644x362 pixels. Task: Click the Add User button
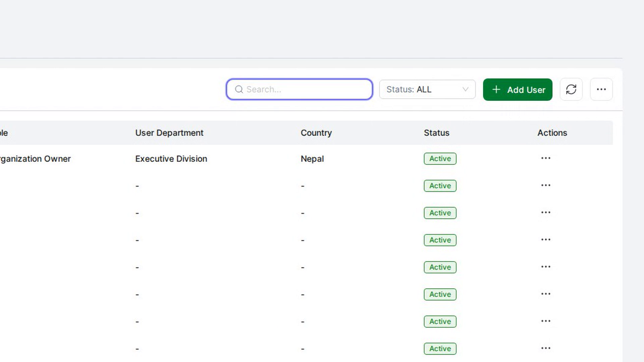[x=518, y=89]
